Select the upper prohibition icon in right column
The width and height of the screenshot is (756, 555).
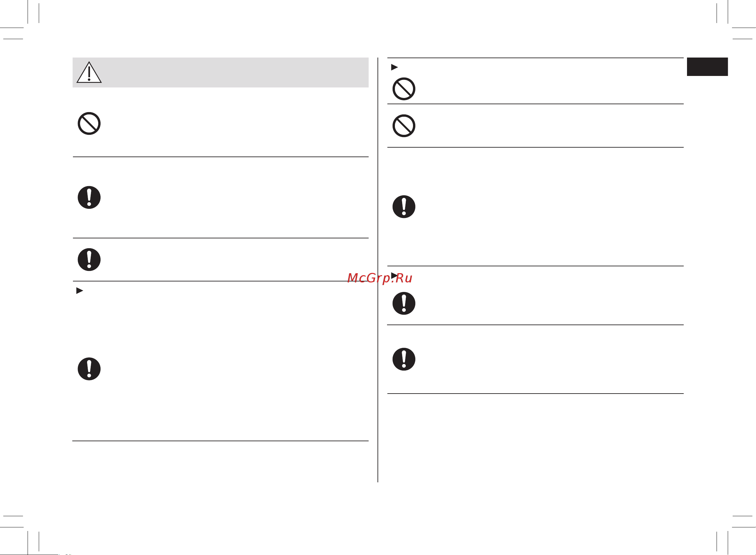[x=404, y=89]
